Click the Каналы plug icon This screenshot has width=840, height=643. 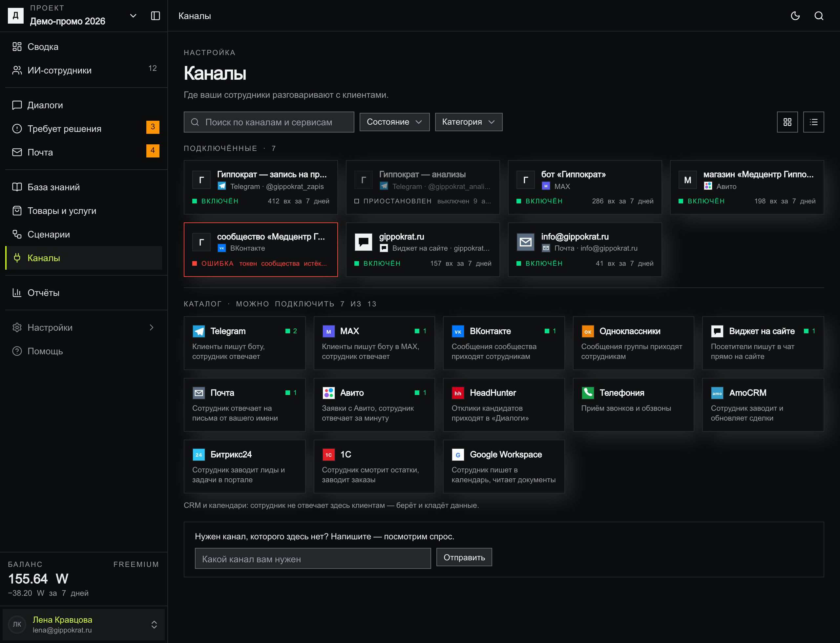coord(17,258)
